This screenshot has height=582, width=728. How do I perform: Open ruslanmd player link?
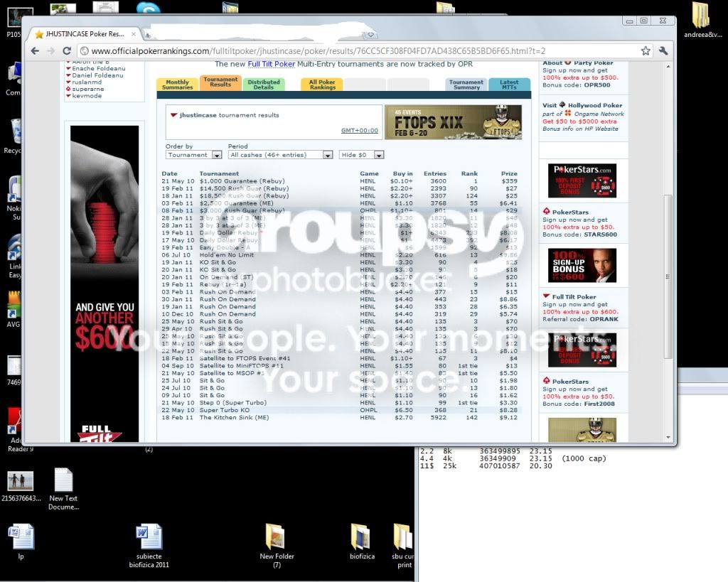coord(86,82)
